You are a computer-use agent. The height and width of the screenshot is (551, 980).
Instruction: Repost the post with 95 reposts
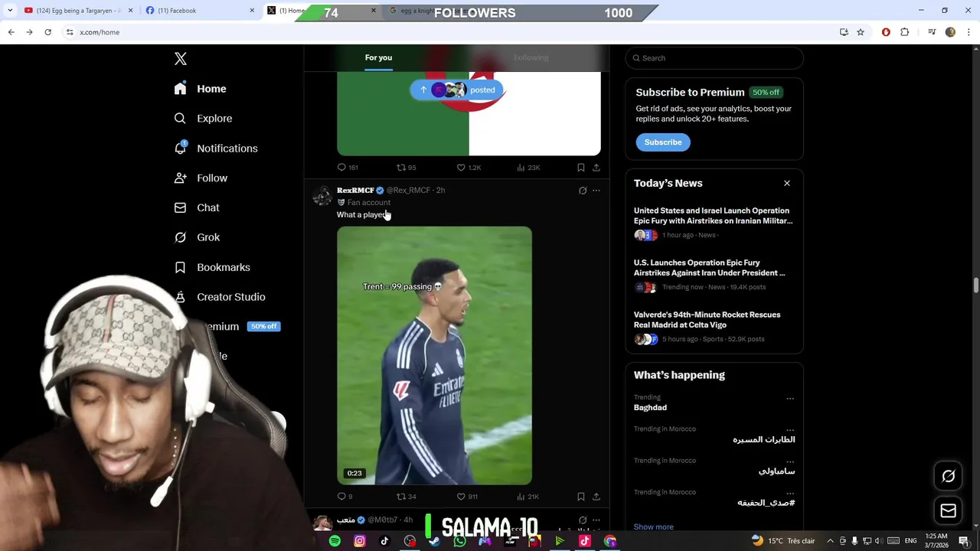(406, 168)
